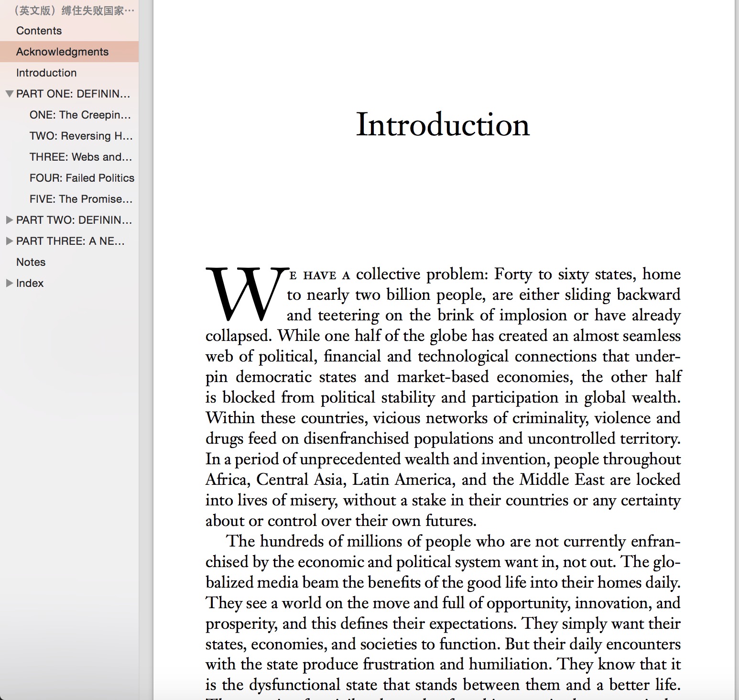Go to chapter ONE: The Creepin…
This screenshot has width=739, height=700.
[x=80, y=115]
